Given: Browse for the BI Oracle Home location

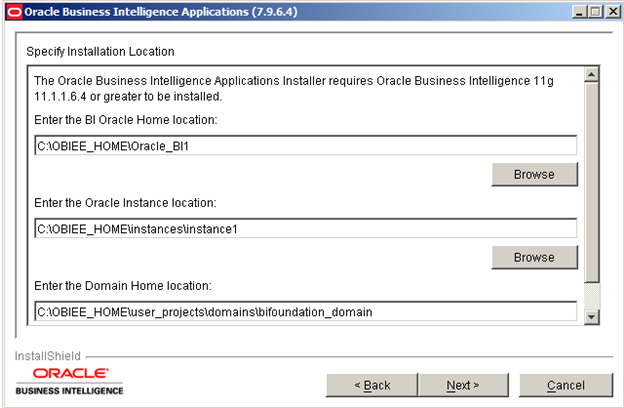Looking at the screenshot, I should (534, 174).
